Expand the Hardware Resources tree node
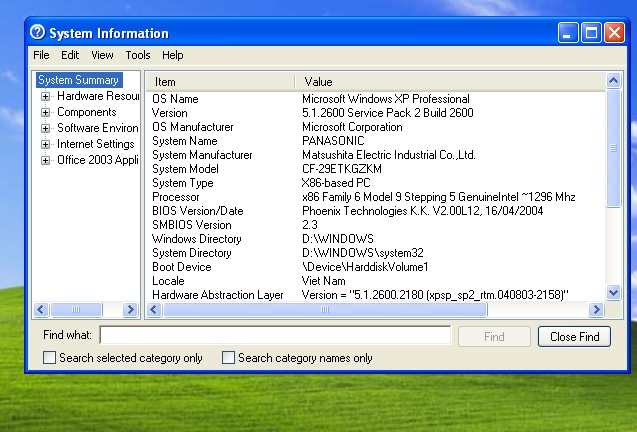Screen dimensions: 637x432 click(46, 97)
